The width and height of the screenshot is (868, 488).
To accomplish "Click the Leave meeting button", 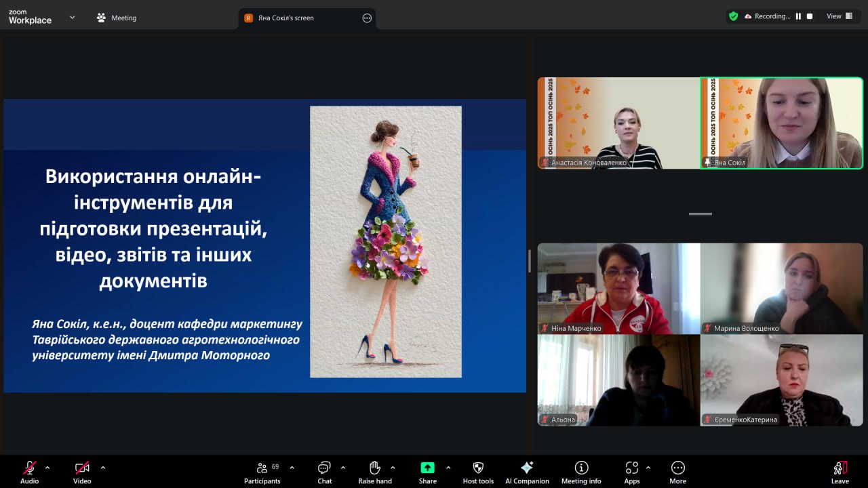I will point(840,472).
